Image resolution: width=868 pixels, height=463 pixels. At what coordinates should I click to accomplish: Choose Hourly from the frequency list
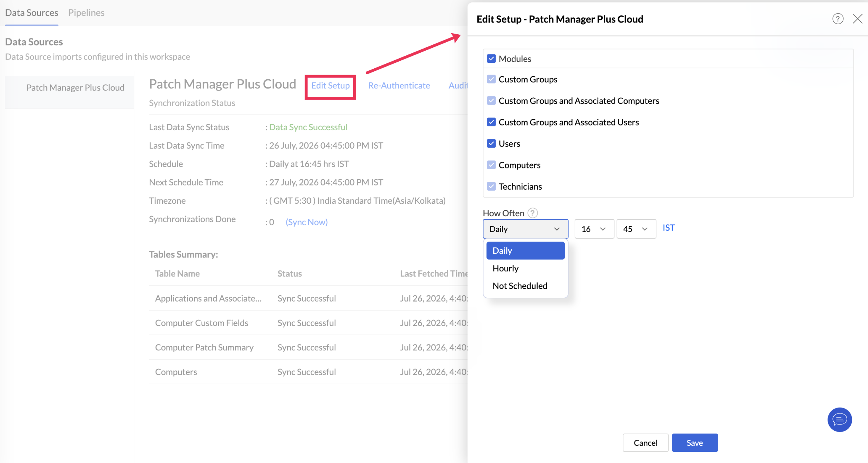pyautogui.click(x=525, y=268)
